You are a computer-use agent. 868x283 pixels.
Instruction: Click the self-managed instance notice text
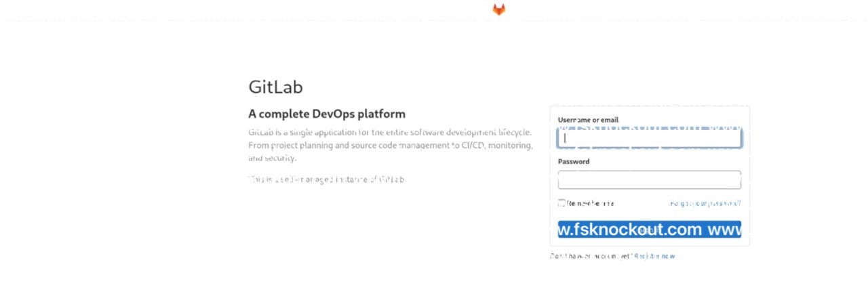pyautogui.click(x=327, y=179)
